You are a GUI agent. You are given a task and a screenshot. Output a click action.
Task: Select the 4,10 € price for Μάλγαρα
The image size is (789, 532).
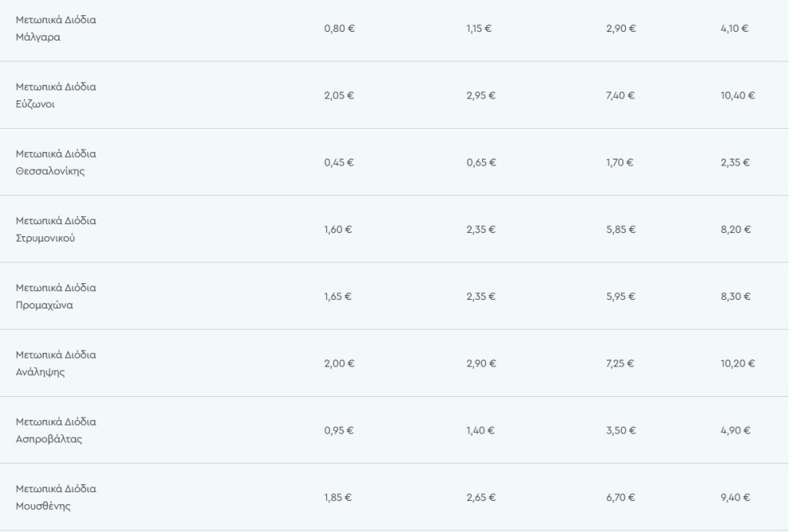(x=733, y=29)
